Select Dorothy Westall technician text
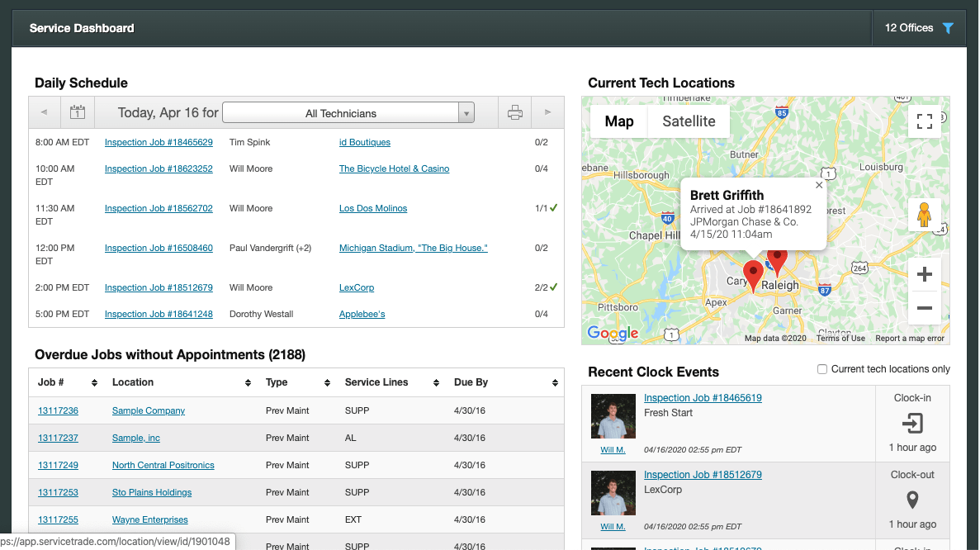 [261, 315]
